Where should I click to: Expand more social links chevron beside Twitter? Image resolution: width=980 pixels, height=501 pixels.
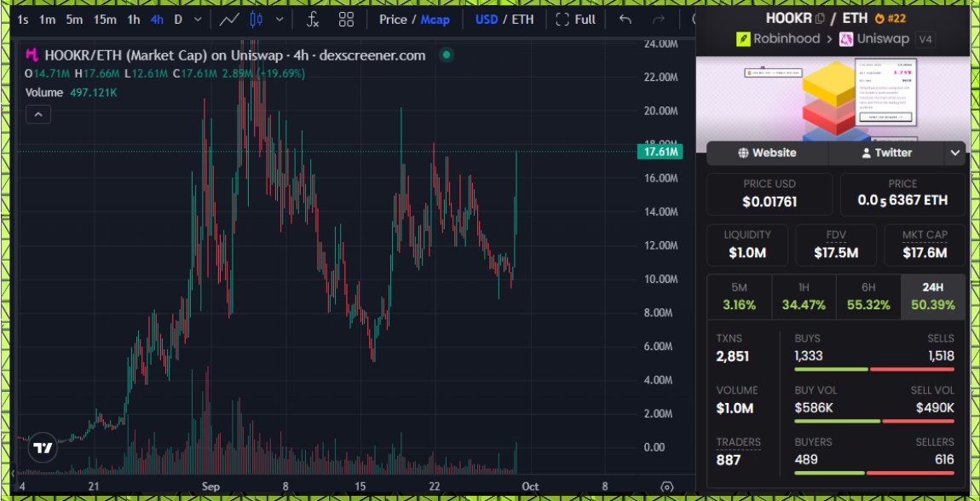tap(954, 153)
